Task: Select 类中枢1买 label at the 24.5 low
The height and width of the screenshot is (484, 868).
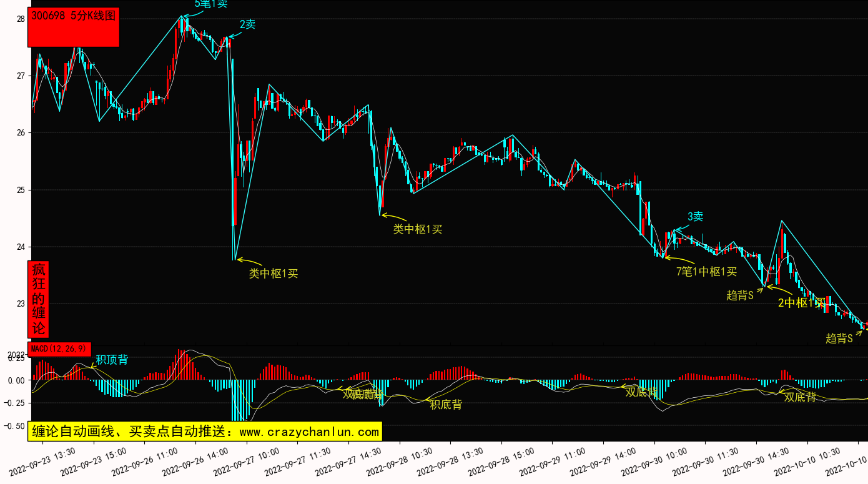Action: click(417, 229)
